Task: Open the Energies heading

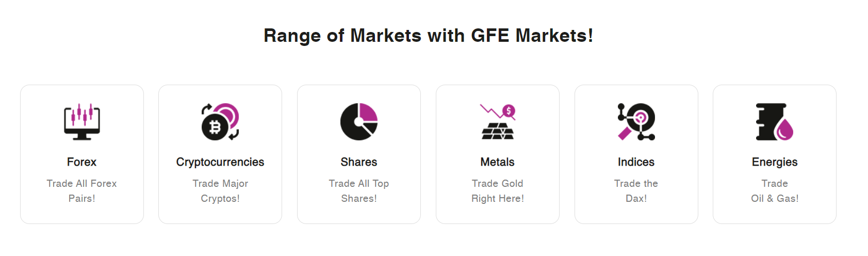Action: 775,162
